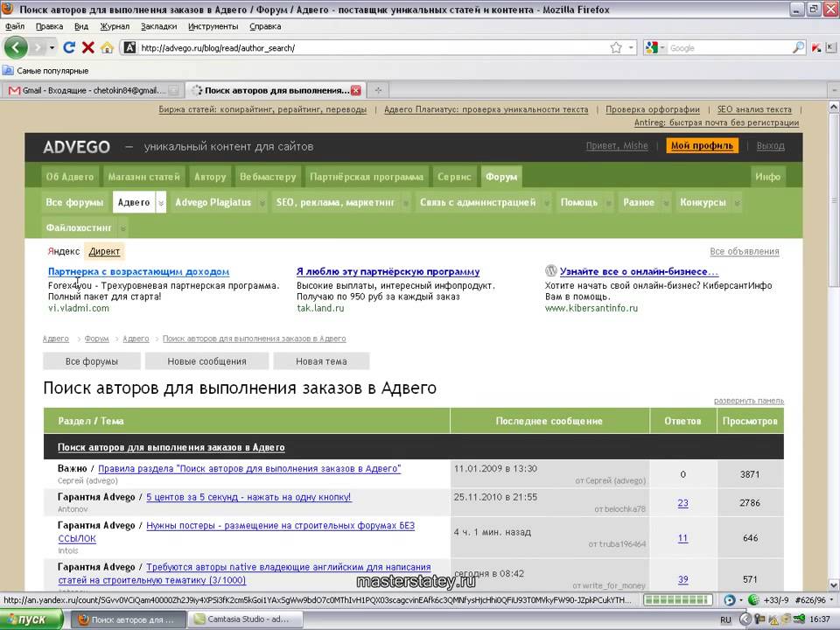
Task: Open the Журнал menu
Action: [x=115, y=26]
